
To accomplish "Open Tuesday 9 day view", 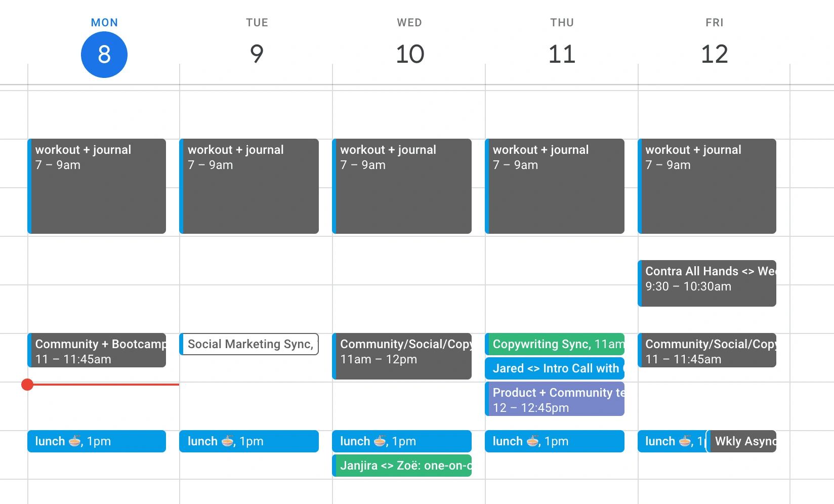I will [x=257, y=54].
